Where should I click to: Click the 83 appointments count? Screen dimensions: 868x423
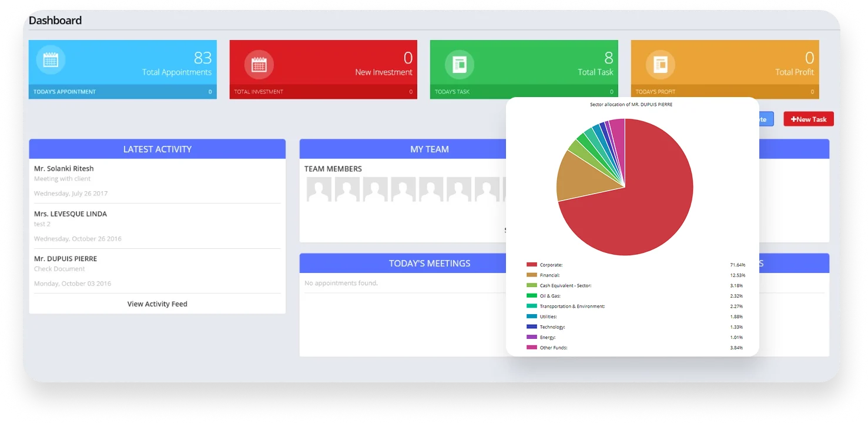pos(203,58)
